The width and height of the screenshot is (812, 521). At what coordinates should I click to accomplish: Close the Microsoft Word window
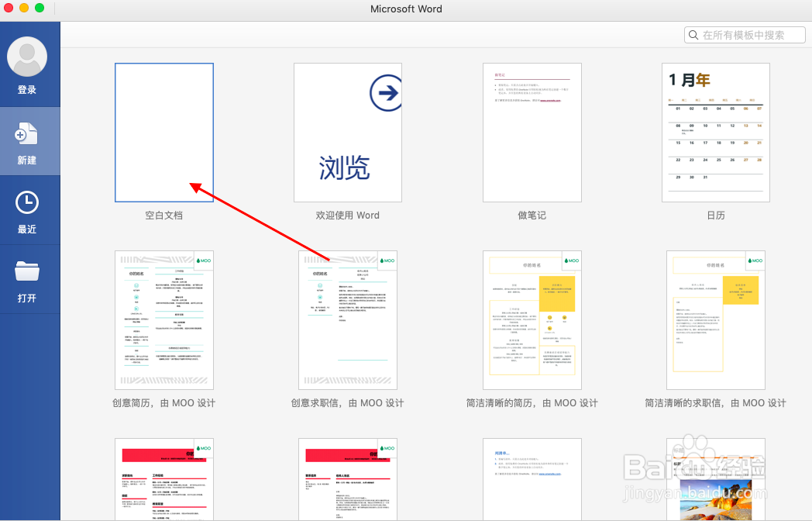point(9,8)
